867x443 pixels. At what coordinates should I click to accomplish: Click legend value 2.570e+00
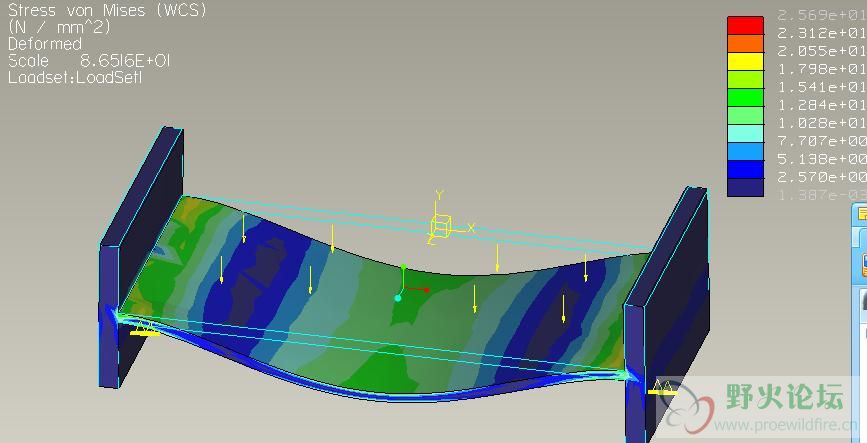click(822, 176)
